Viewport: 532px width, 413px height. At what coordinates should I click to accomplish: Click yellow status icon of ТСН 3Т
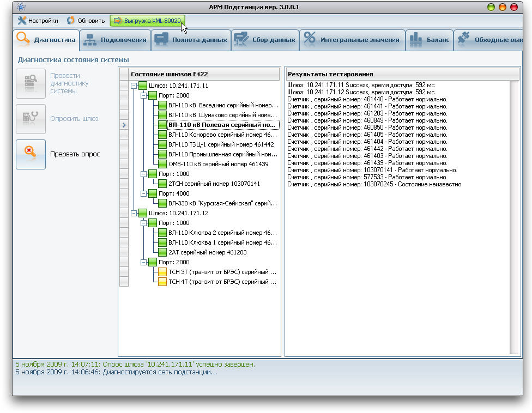coord(162,272)
